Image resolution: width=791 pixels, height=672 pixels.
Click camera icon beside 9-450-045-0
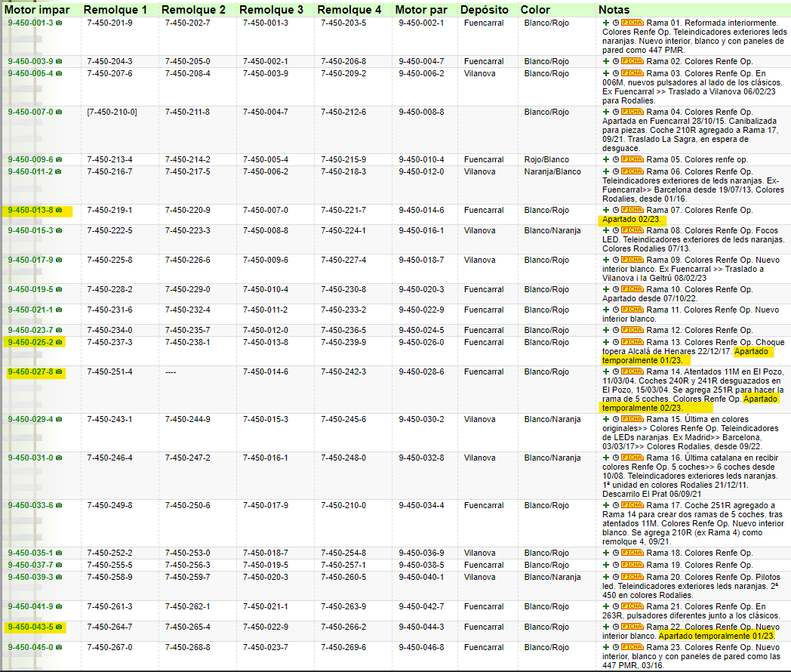coord(59,647)
